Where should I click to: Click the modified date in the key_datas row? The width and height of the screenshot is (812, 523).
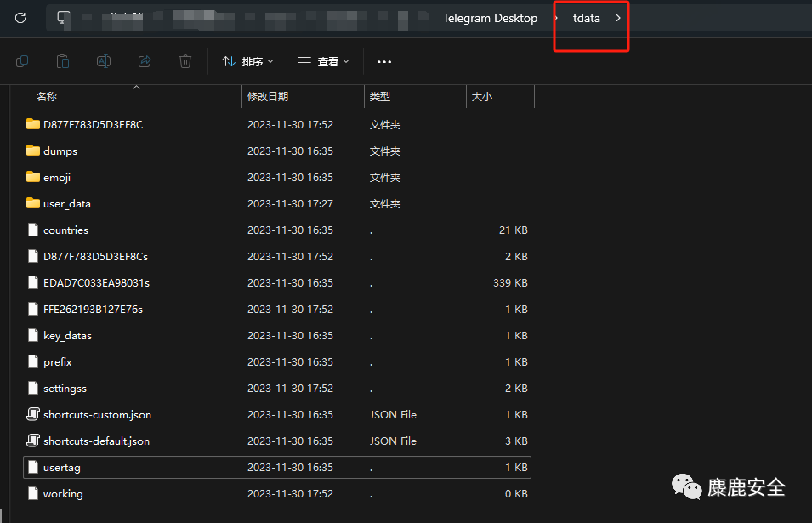[290, 336]
